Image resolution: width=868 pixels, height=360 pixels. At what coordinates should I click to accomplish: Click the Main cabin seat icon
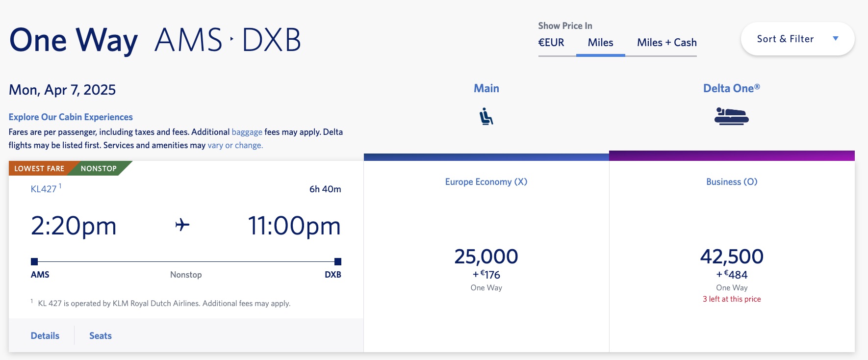pos(486,116)
